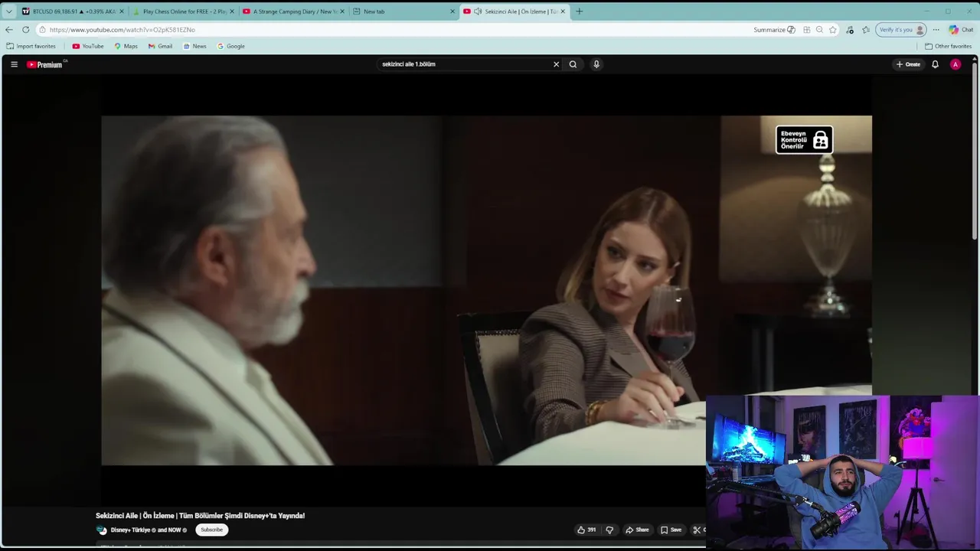The width and height of the screenshot is (980, 551).
Task: Select the video title Sekizinci Aile Ön İzleme
Action: click(x=200, y=516)
